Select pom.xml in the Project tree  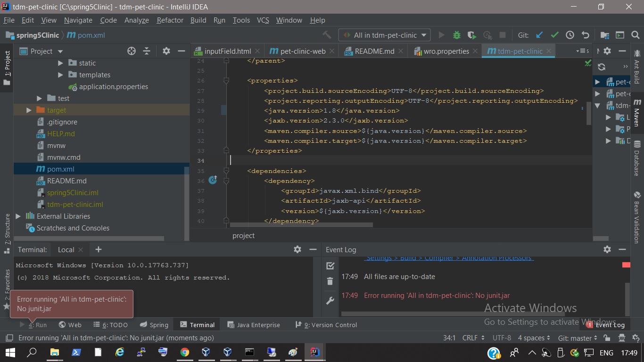(101, 169)
